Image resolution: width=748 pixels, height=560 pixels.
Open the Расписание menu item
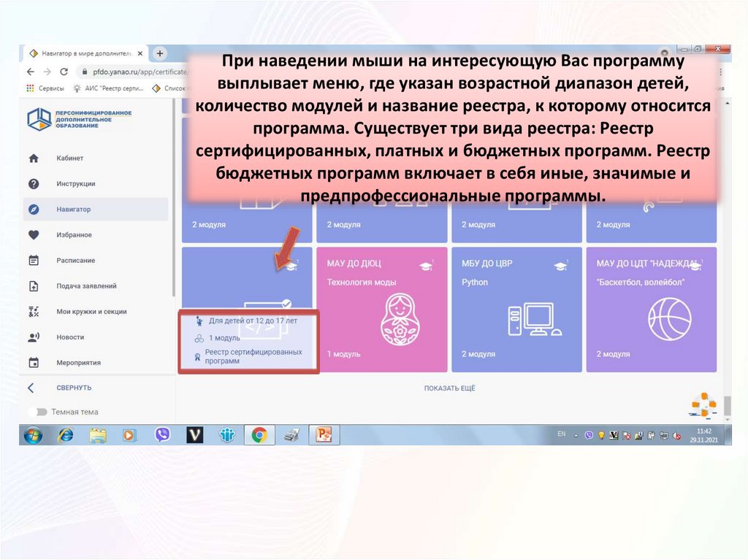tap(96, 261)
